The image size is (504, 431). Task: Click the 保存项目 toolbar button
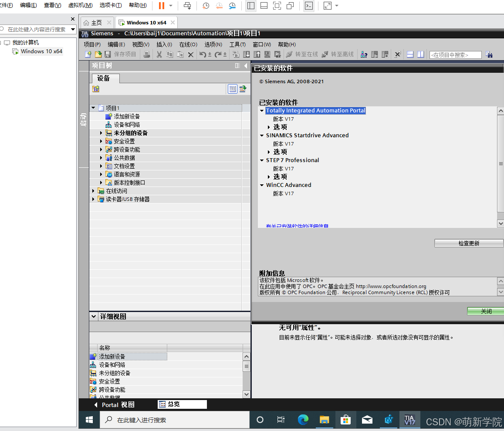121,54
